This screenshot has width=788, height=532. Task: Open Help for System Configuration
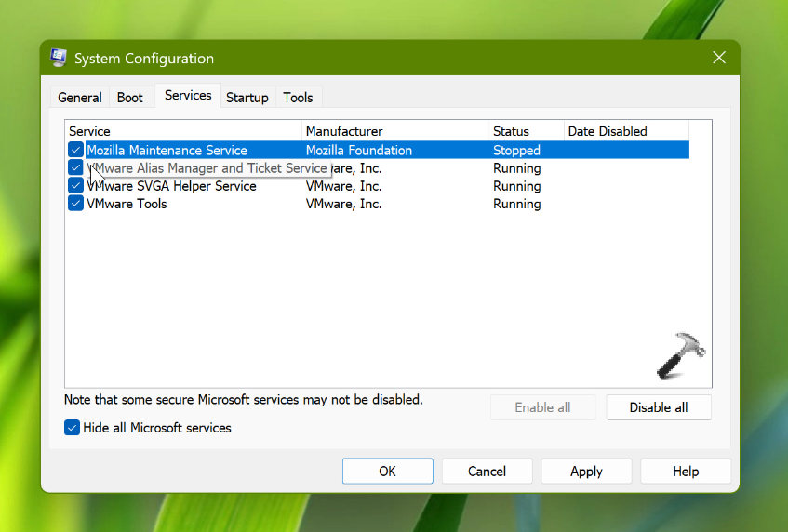pyautogui.click(x=686, y=472)
